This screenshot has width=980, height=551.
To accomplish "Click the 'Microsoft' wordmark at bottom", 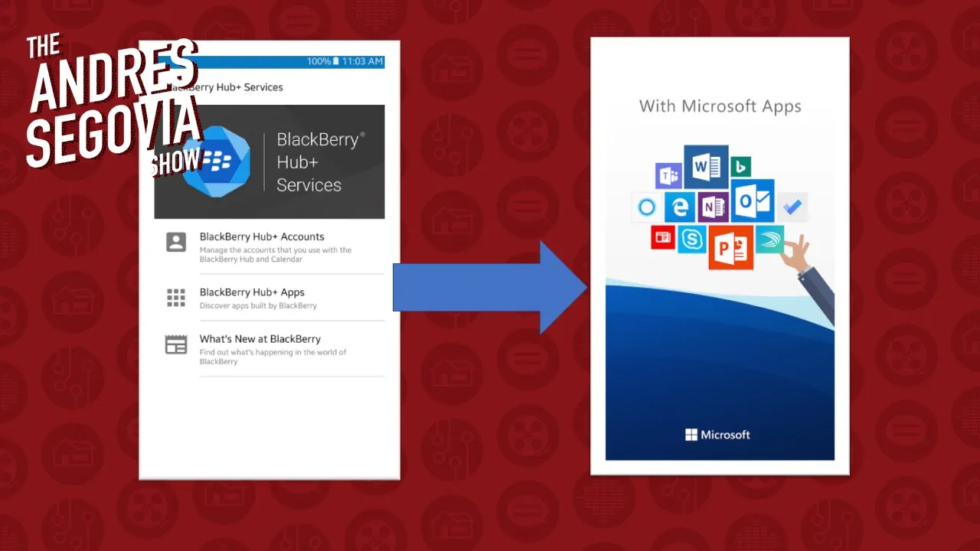I will click(725, 435).
